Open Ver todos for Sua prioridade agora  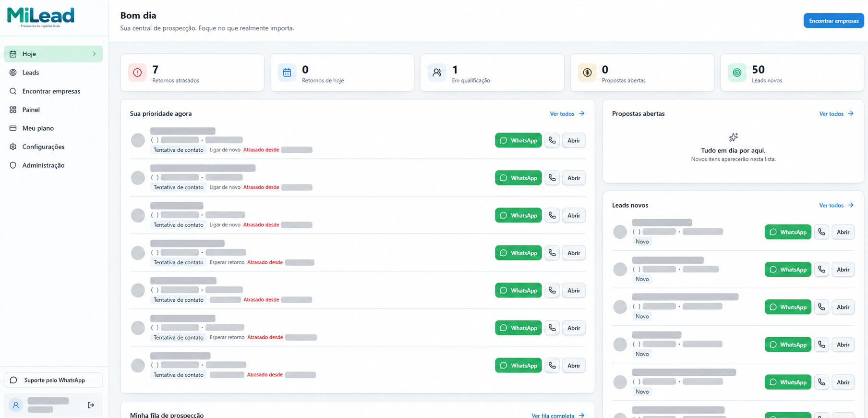(x=567, y=114)
